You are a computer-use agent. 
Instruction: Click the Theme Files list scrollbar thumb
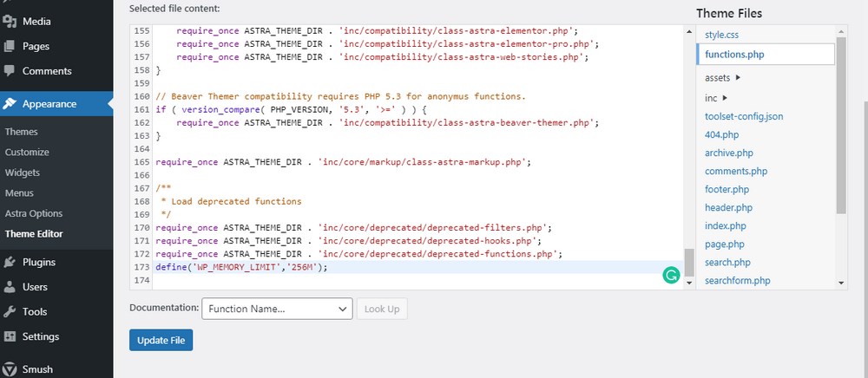click(841, 126)
